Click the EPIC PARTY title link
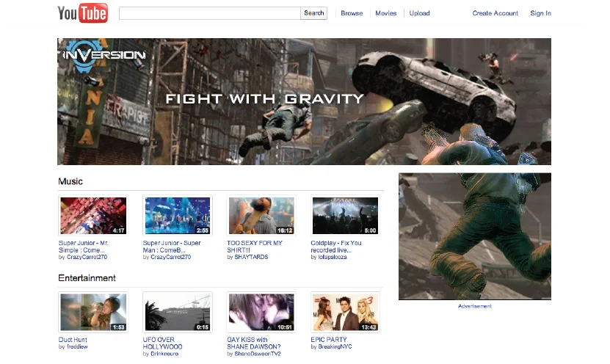Screen dimensions: 610x364 coord(329,340)
